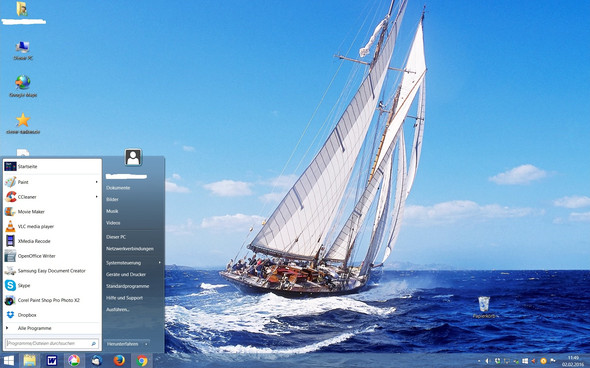The width and height of the screenshot is (590, 368).
Task: Expand the Paint recent files arrow
Action: [97, 182]
